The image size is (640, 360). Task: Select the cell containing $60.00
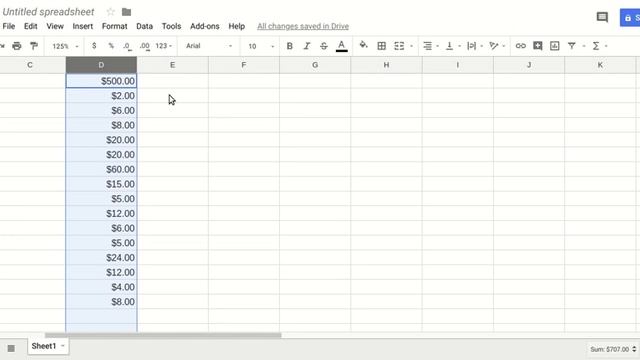pos(101,169)
